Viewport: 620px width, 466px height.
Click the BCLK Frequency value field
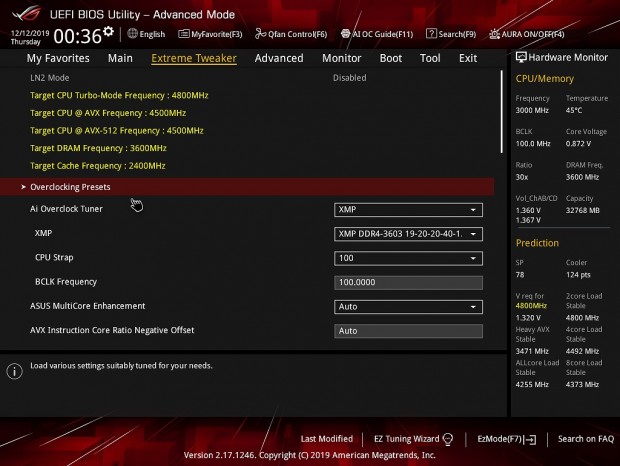coord(408,282)
